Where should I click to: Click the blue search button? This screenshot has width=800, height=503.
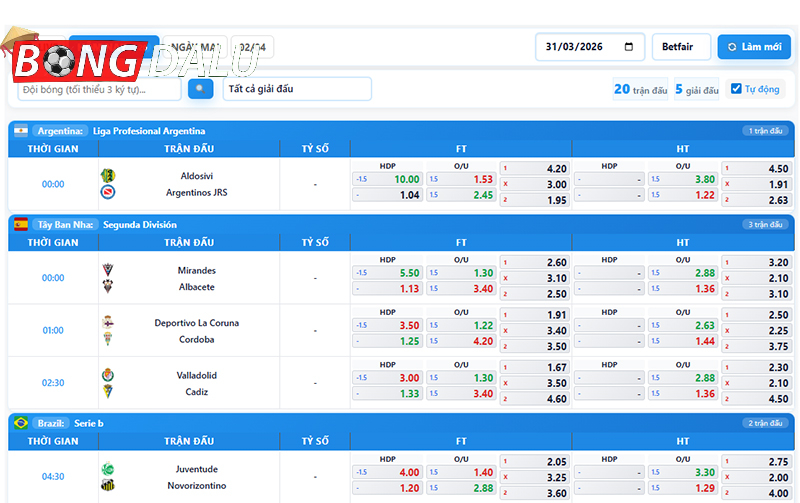[x=201, y=89]
